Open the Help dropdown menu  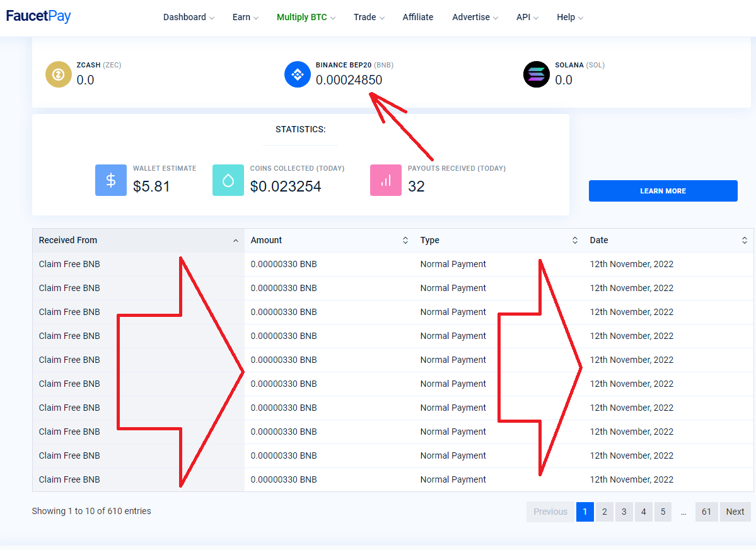[x=570, y=18]
